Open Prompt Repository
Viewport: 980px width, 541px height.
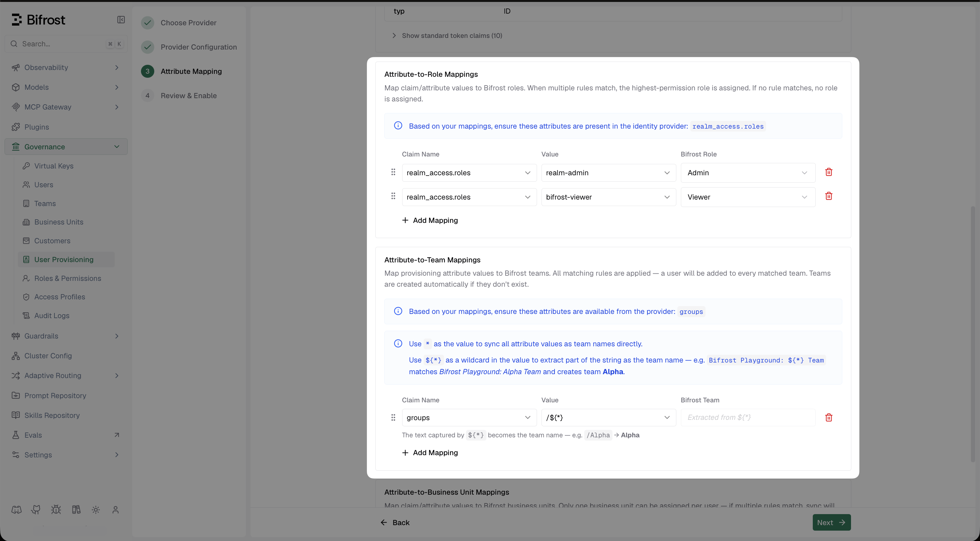pos(55,396)
